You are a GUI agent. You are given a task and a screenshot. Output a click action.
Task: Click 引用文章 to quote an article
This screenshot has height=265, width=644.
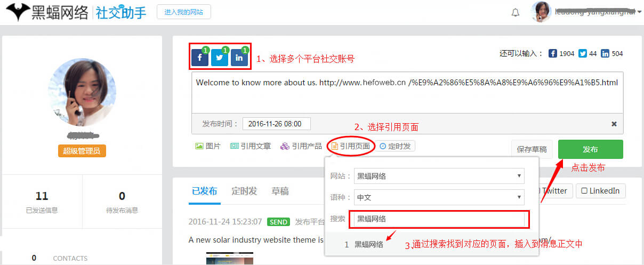coord(251,146)
